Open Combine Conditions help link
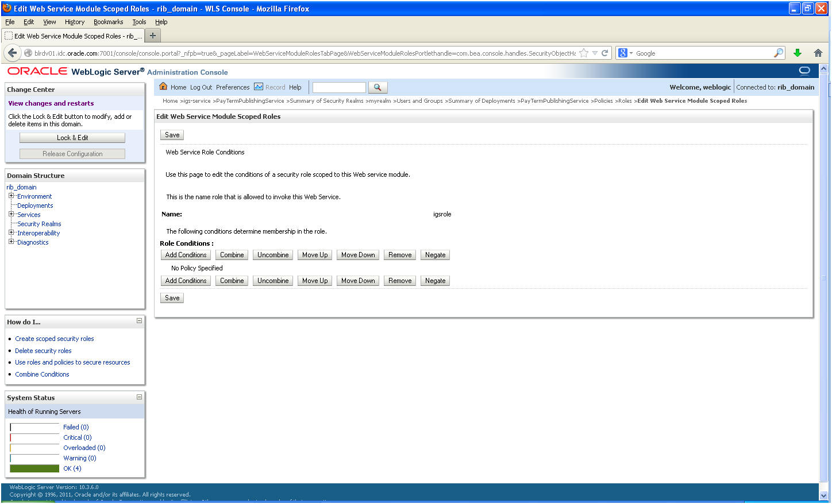832x504 pixels. click(x=42, y=374)
